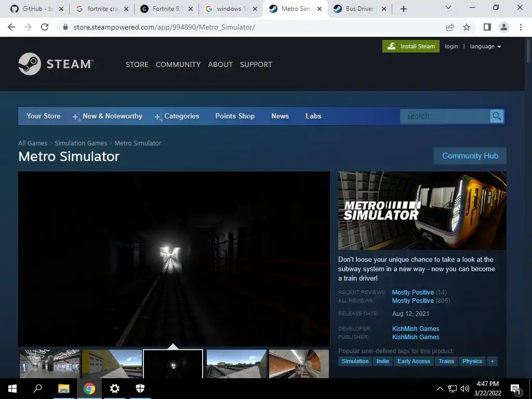Close the Bus Driver tab
Screen dimensions: 532x399
384,9
